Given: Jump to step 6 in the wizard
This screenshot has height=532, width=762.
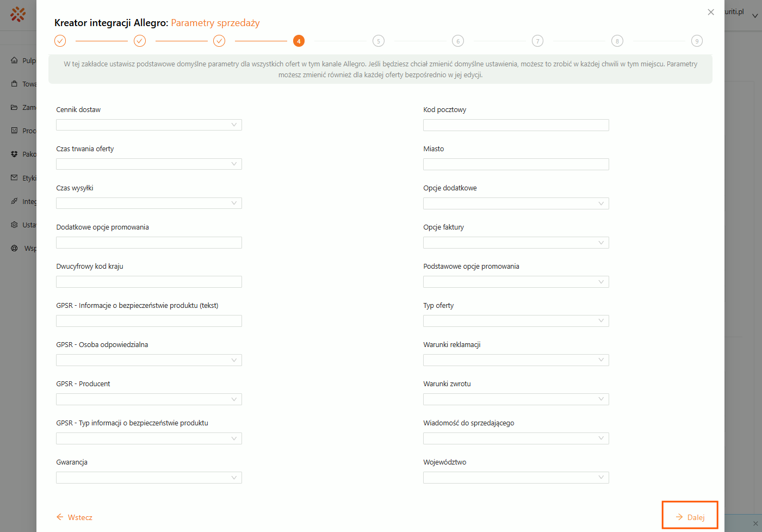Looking at the screenshot, I should click(x=458, y=41).
